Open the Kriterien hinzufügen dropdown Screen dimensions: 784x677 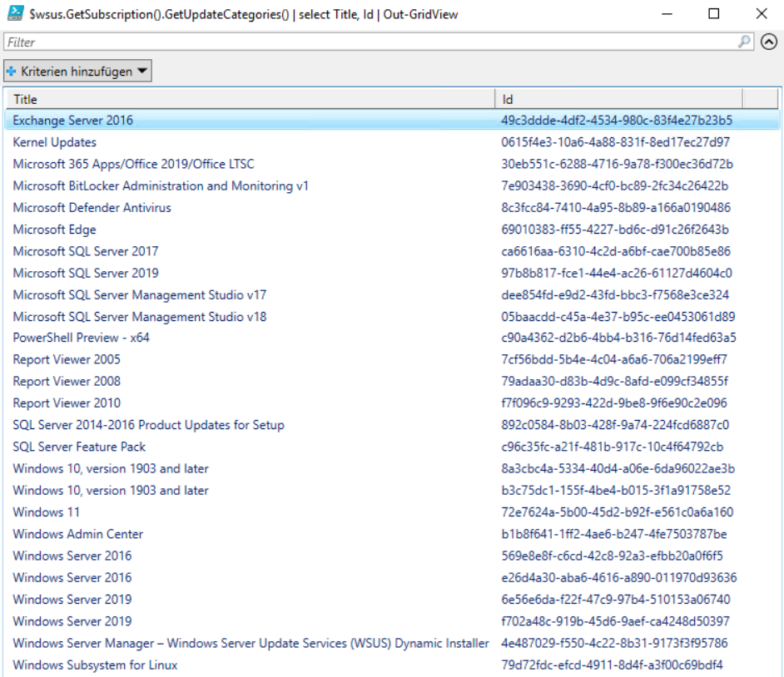pos(77,71)
